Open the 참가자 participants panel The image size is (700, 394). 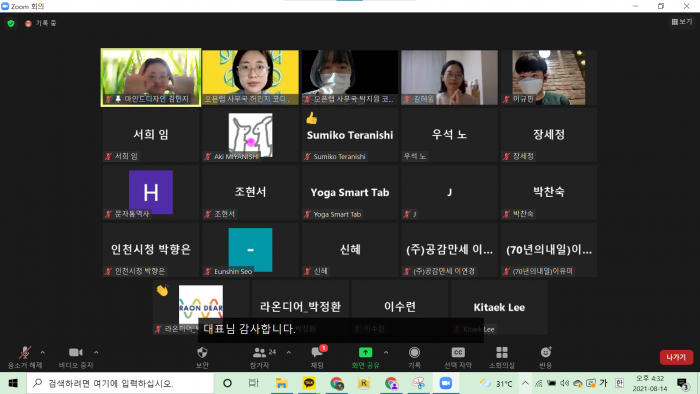click(x=260, y=357)
